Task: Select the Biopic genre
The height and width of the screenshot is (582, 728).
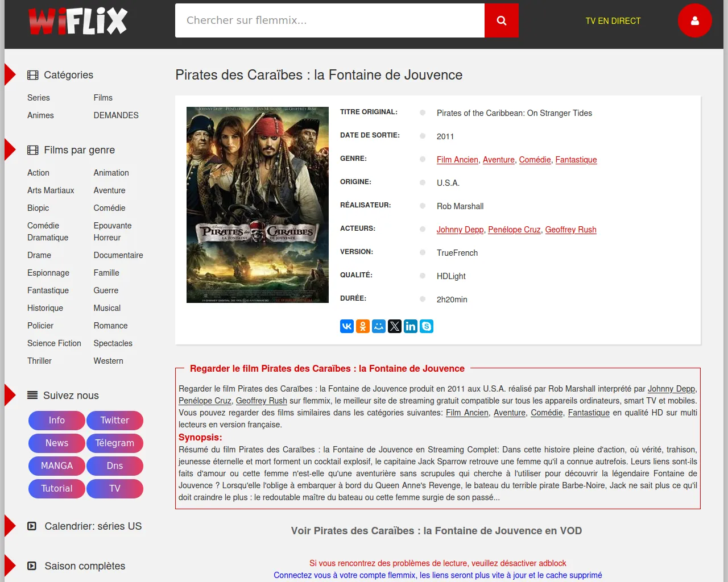Action: point(38,208)
